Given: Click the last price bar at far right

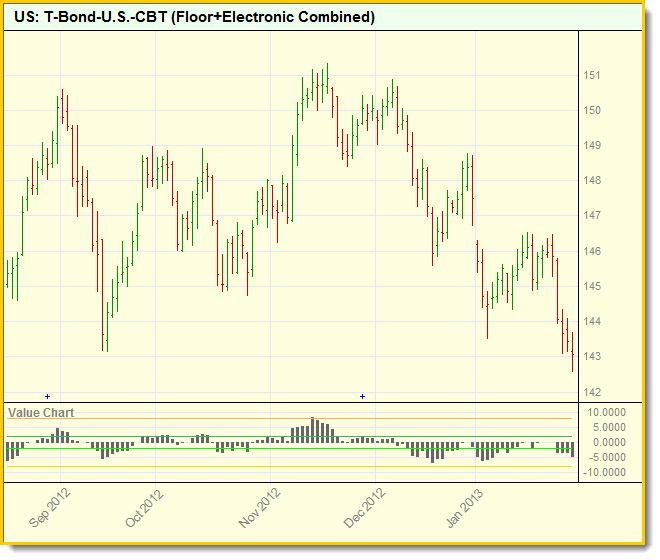Looking at the screenshot, I should click(572, 354).
